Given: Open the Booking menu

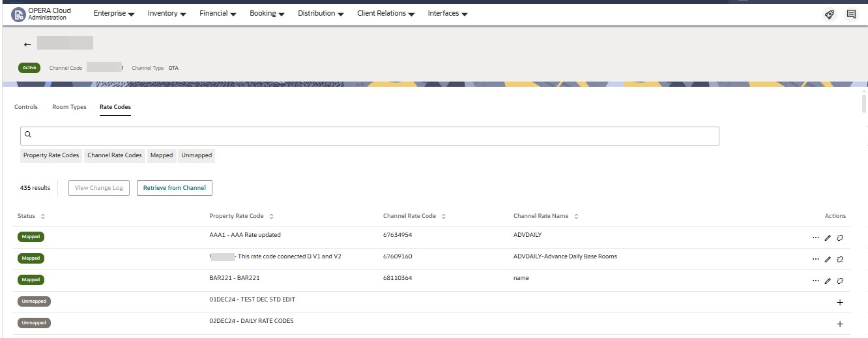Looking at the screenshot, I should [x=267, y=14].
